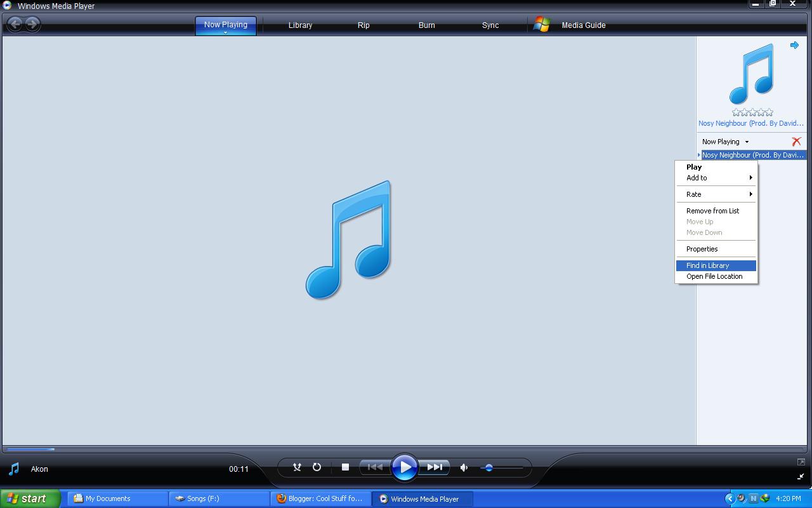The width and height of the screenshot is (812, 508).
Task: Expand hidden system tray icons
Action: point(730,498)
